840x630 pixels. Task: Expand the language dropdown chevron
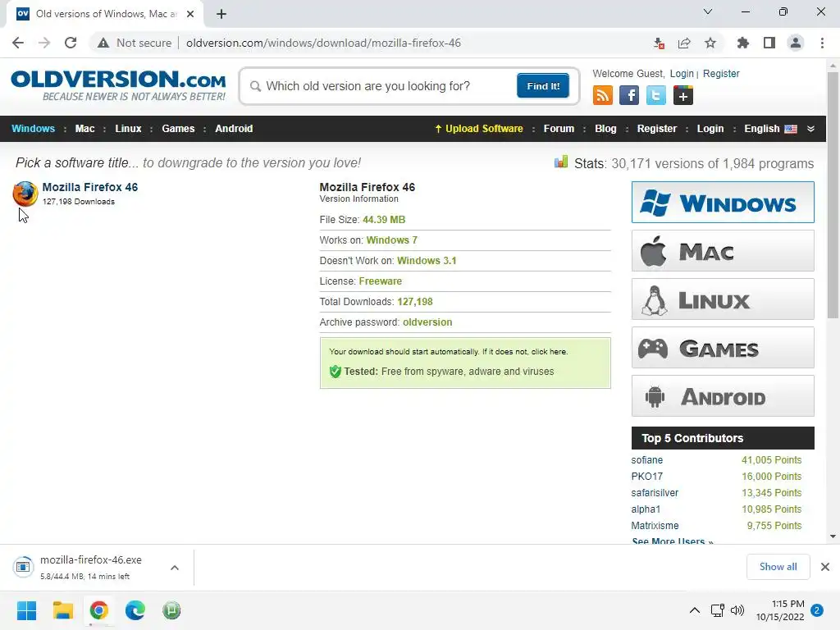[x=811, y=129]
